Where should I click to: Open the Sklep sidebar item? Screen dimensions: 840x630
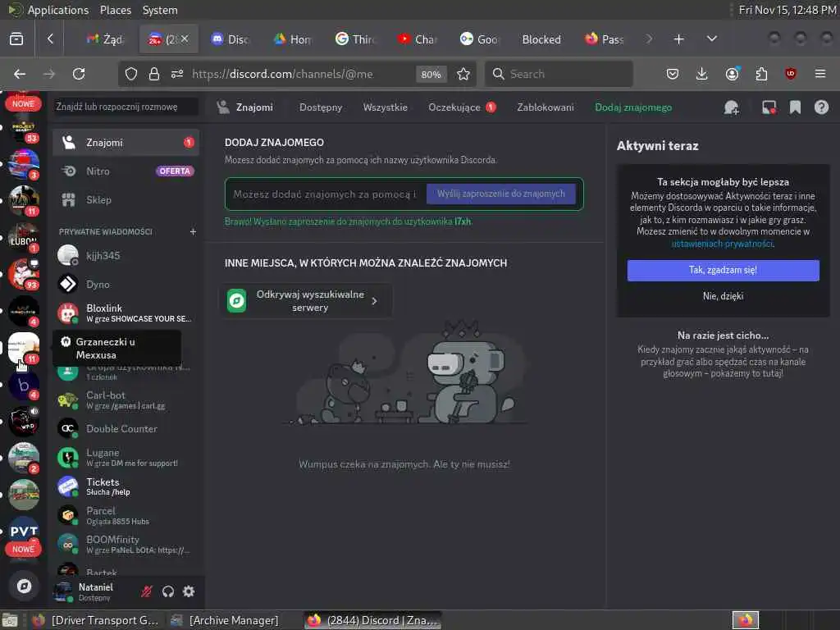(126, 200)
